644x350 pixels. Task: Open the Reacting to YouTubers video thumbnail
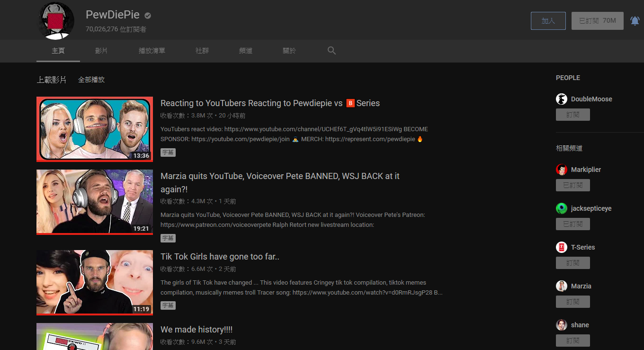coord(95,129)
